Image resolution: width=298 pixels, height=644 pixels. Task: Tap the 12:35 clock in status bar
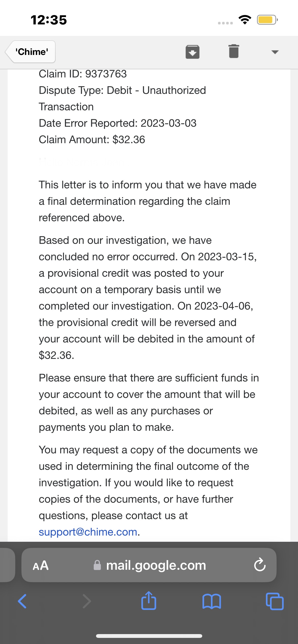tap(49, 20)
